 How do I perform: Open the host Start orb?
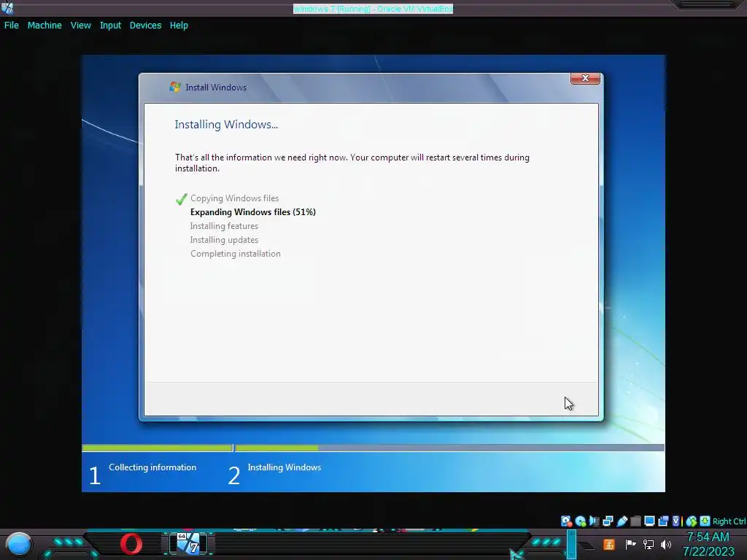(19, 545)
